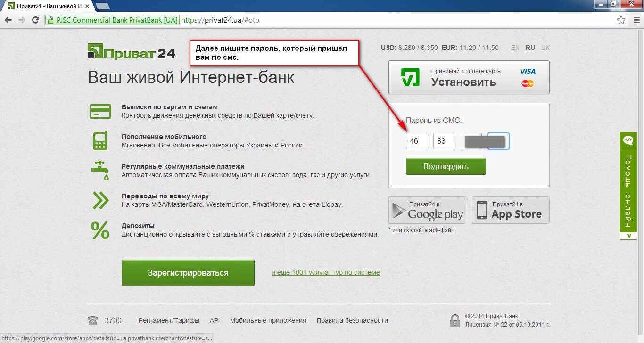The height and width of the screenshot is (343, 644).
Task: Click the browser forward arrow
Action: pyautogui.click(x=22, y=20)
